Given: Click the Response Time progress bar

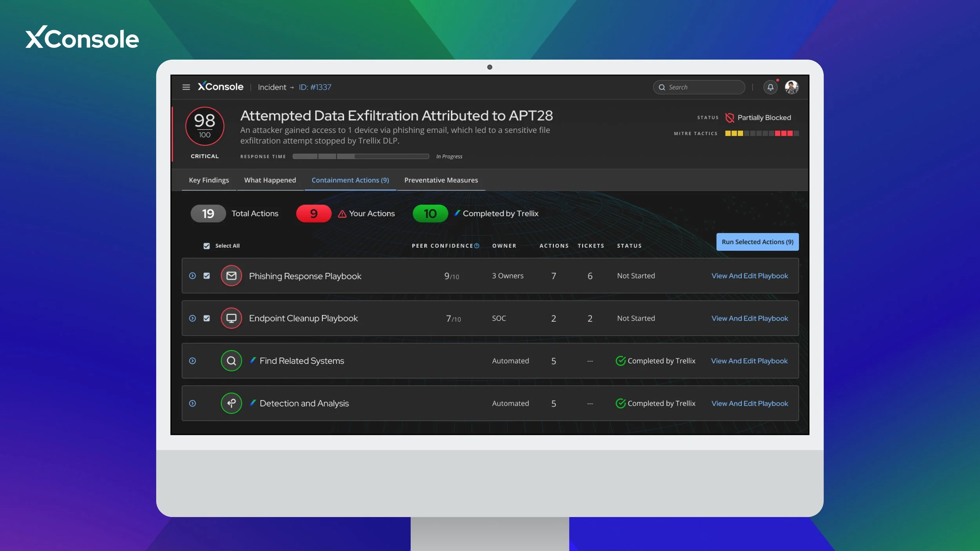Looking at the screenshot, I should pyautogui.click(x=360, y=156).
